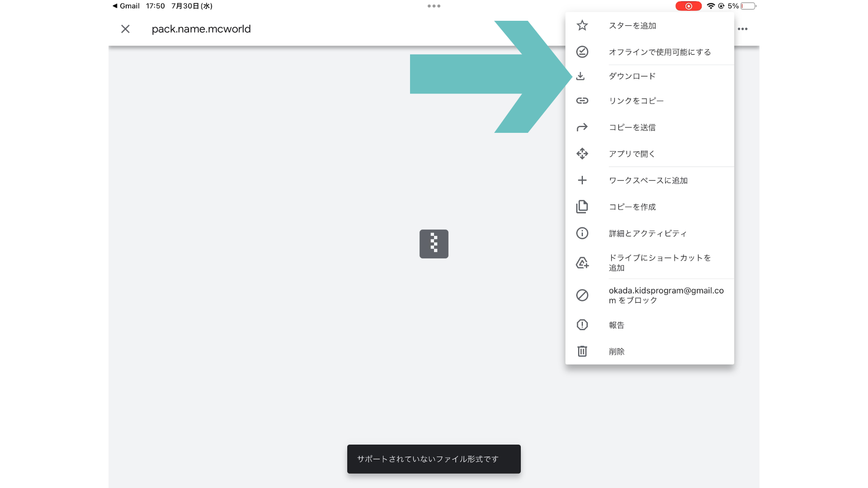This screenshot has height=488, width=868.
Task: Tap the unsupported file format toast message
Action: coord(434,459)
